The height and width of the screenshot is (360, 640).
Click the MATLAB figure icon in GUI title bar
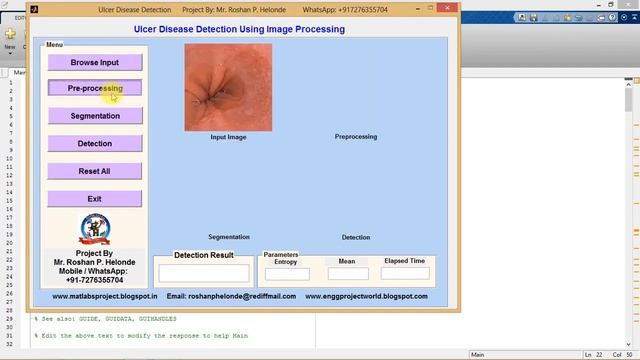coord(34,9)
